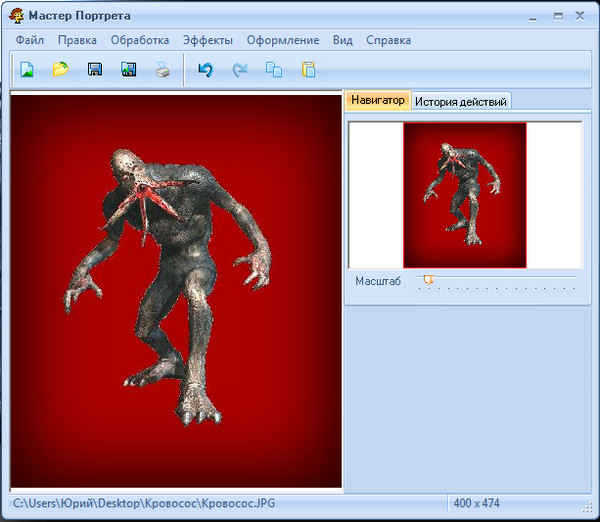Undo the last action with the arrow icon
Viewport: 600px width, 522px height.
[x=205, y=70]
